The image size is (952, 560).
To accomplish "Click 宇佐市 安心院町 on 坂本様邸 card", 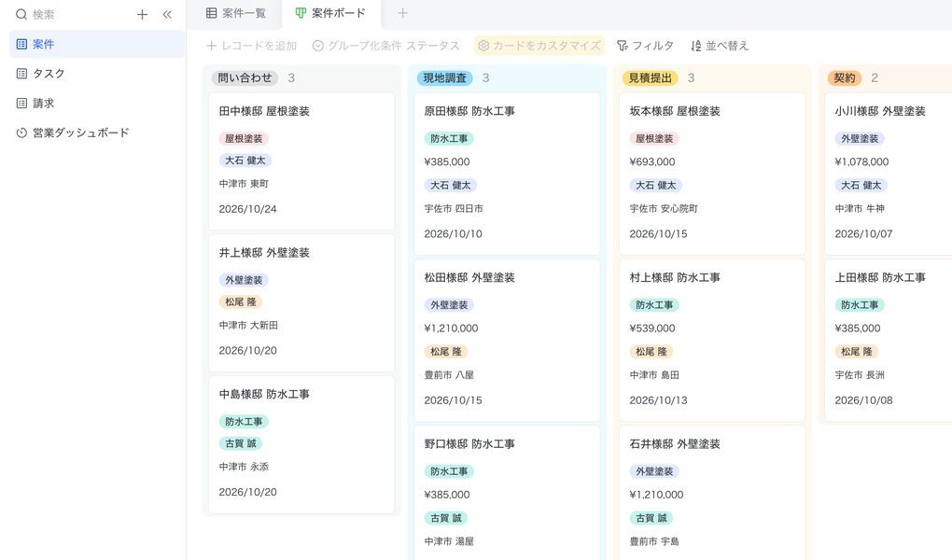I will point(664,209).
